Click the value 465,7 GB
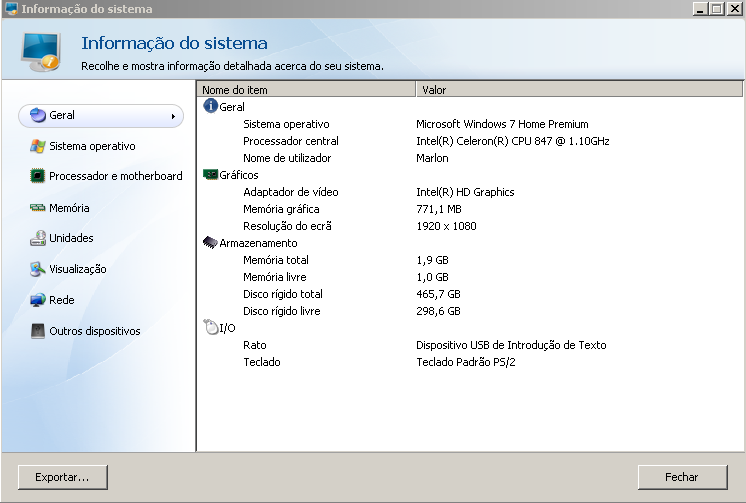 click(438, 294)
